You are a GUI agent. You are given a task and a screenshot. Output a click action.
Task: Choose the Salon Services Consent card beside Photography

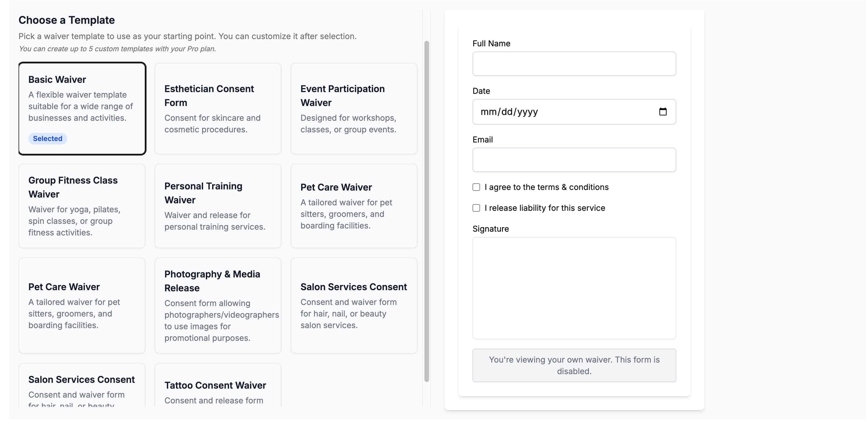pyautogui.click(x=354, y=305)
